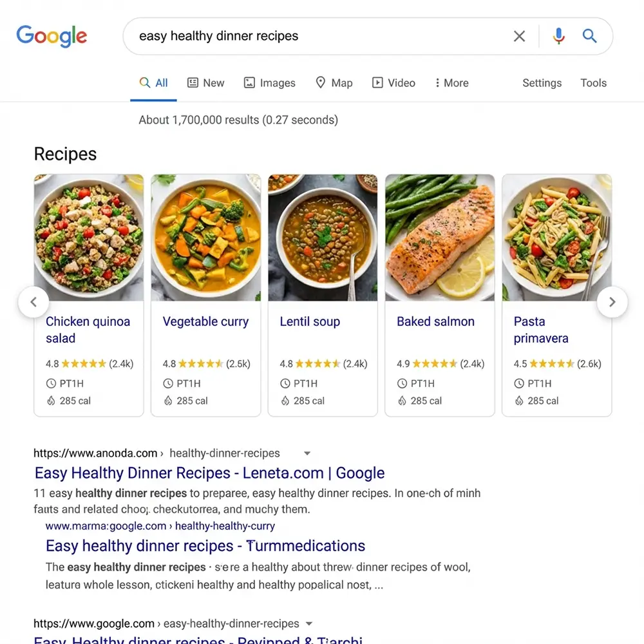Select the Images search icon tab

pyautogui.click(x=249, y=82)
